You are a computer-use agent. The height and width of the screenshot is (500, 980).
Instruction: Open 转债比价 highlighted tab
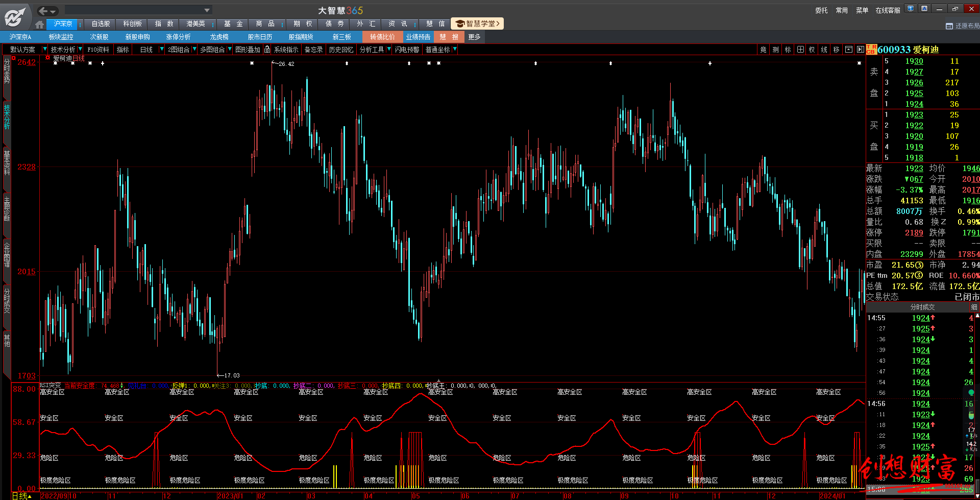click(382, 37)
